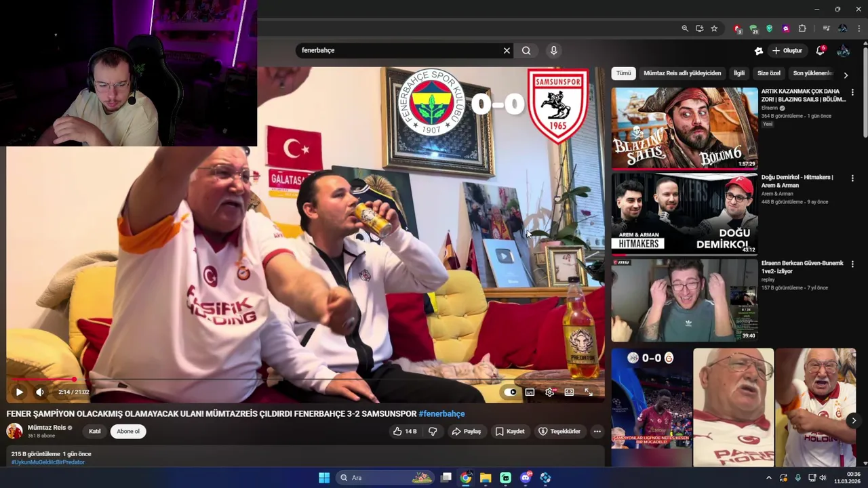868x488 pixels.
Task: Dislike the video
Action: tap(433, 431)
